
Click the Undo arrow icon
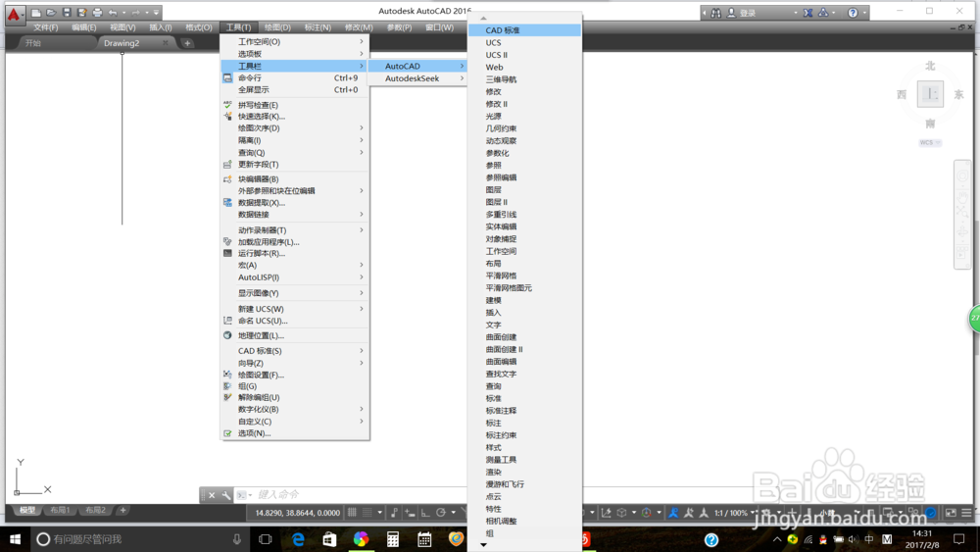(x=113, y=13)
